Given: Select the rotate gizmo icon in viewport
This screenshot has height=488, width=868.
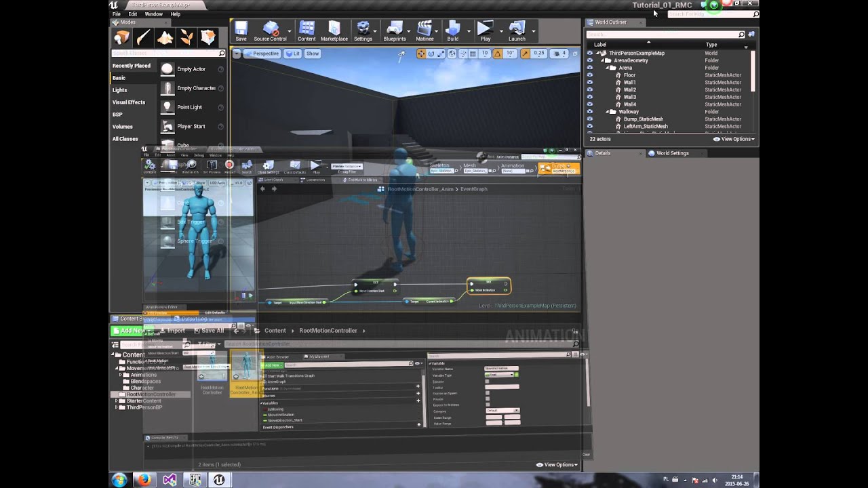Looking at the screenshot, I should pos(431,54).
